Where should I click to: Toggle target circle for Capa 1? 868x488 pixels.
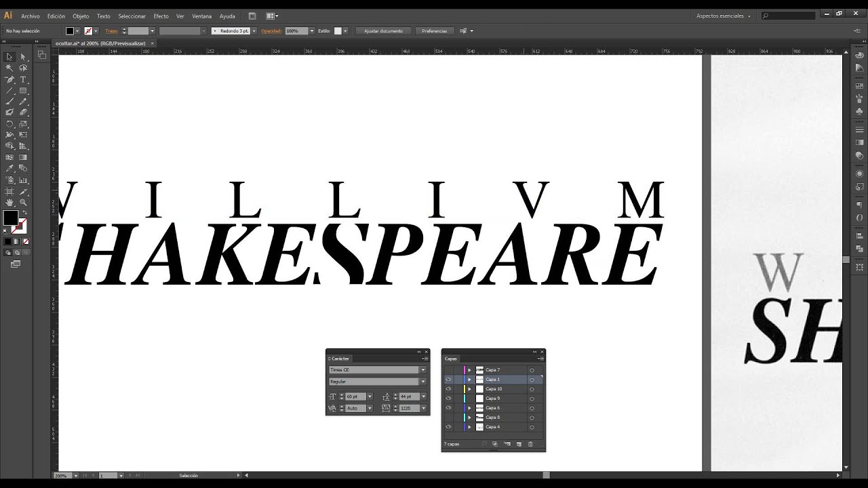(x=532, y=380)
